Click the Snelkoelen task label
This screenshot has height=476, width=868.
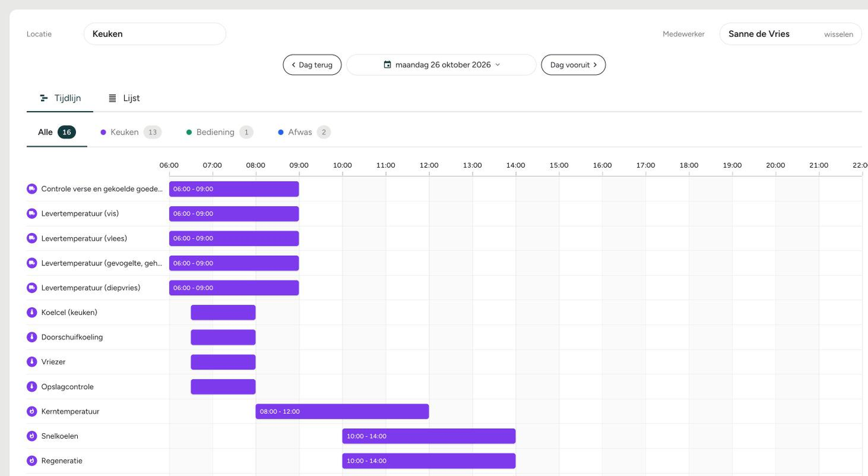pos(60,436)
